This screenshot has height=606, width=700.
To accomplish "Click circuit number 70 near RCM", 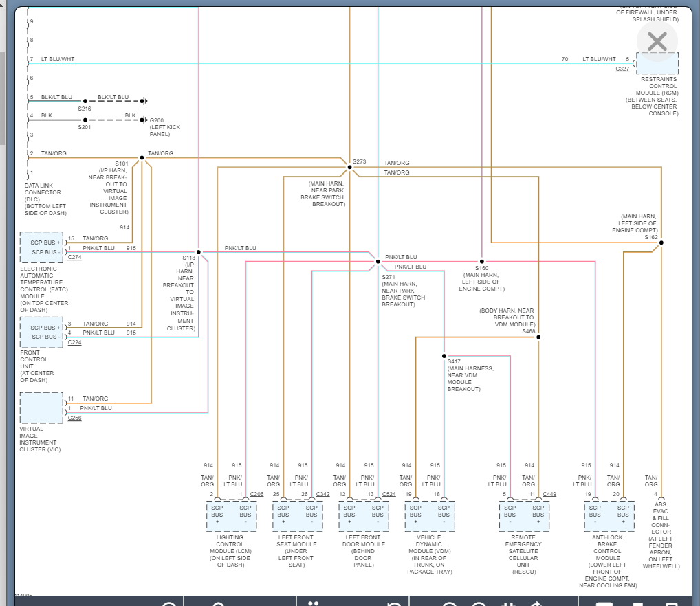I will point(565,59).
